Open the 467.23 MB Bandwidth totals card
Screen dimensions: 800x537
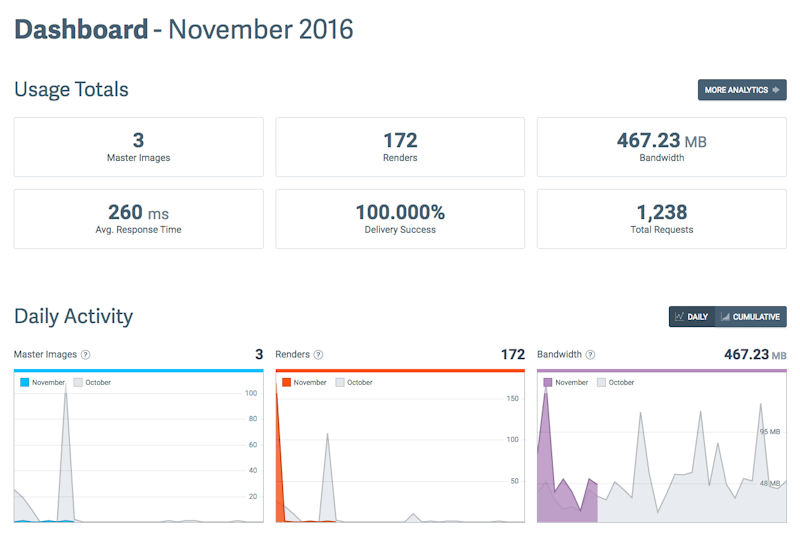pyautogui.click(x=661, y=147)
